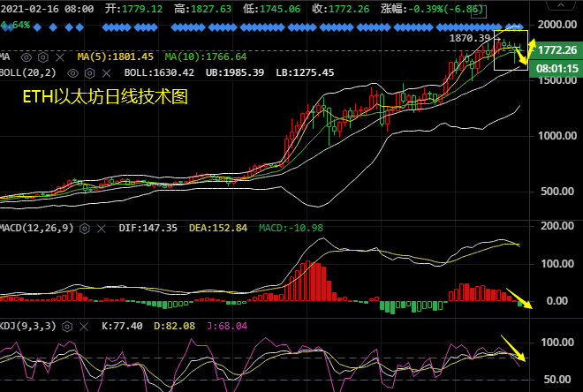This screenshot has height=392, width=583.
Task: Hide the MA indicator using eye icon
Action: (25, 56)
